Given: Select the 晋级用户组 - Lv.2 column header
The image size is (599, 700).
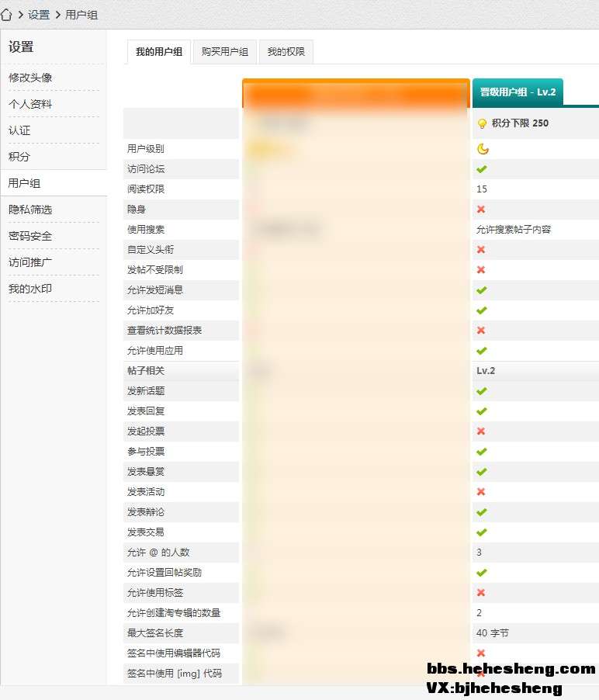Looking at the screenshot, I should (518, 92).
